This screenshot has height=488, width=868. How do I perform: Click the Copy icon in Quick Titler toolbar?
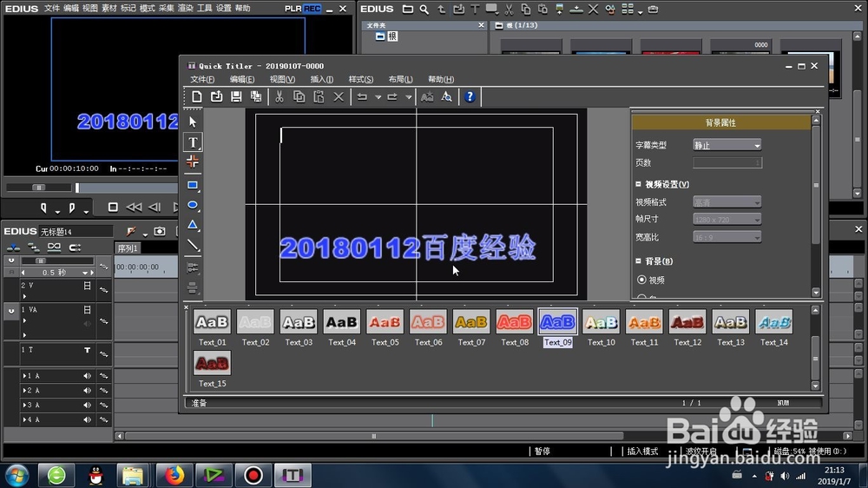coord(299,97)
